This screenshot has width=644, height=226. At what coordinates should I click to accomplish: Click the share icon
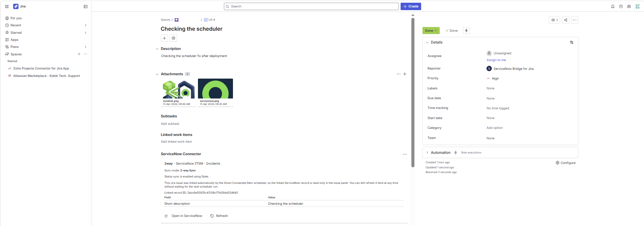pos(566,20)
